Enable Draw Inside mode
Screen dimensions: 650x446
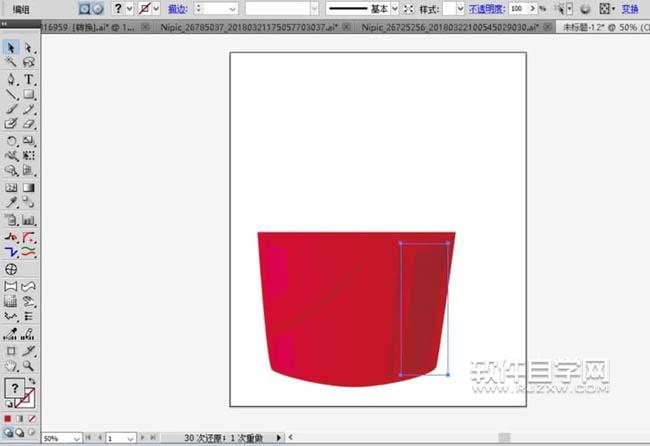point(32,433)
